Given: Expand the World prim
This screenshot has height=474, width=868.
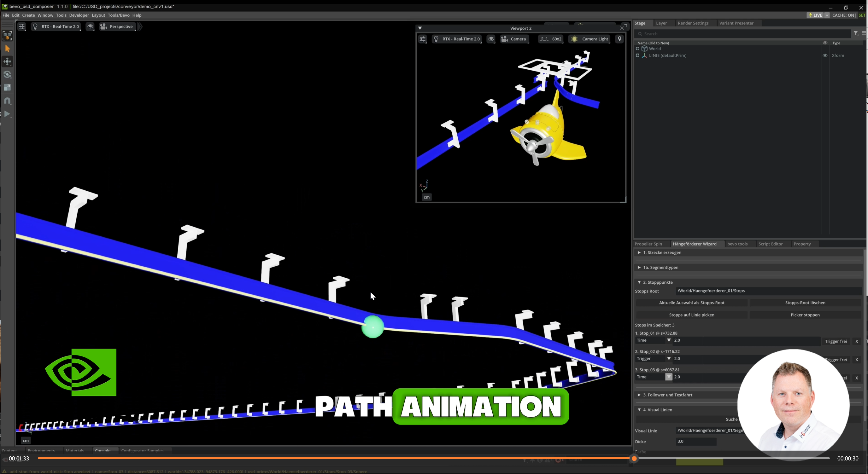Looking at the screenshot, I should [x=637, y=49].
